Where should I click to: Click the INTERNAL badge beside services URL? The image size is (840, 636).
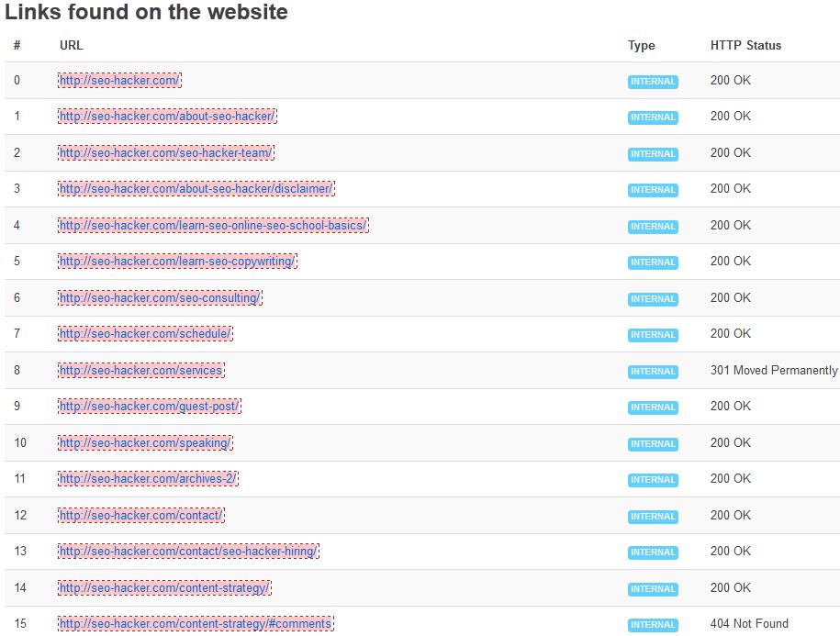653,372
